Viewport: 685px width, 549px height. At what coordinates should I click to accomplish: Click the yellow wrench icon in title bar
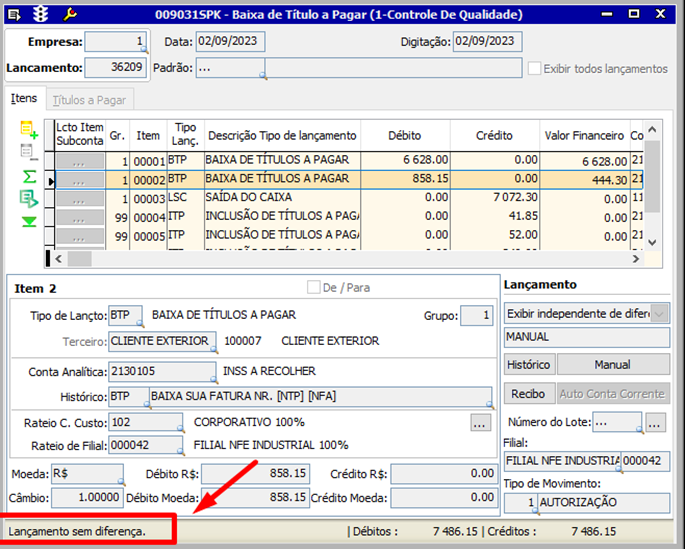(70, 13)
